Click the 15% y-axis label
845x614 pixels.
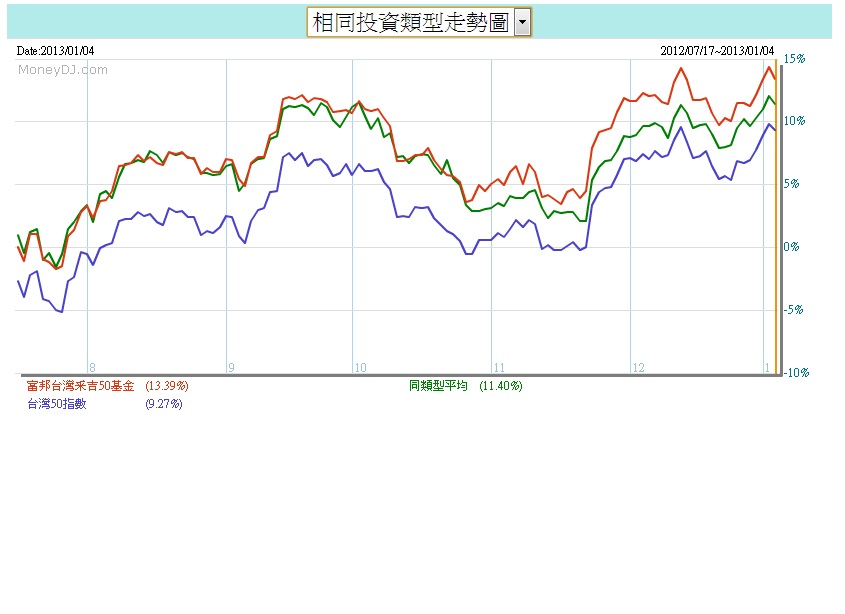pos(794,59)
